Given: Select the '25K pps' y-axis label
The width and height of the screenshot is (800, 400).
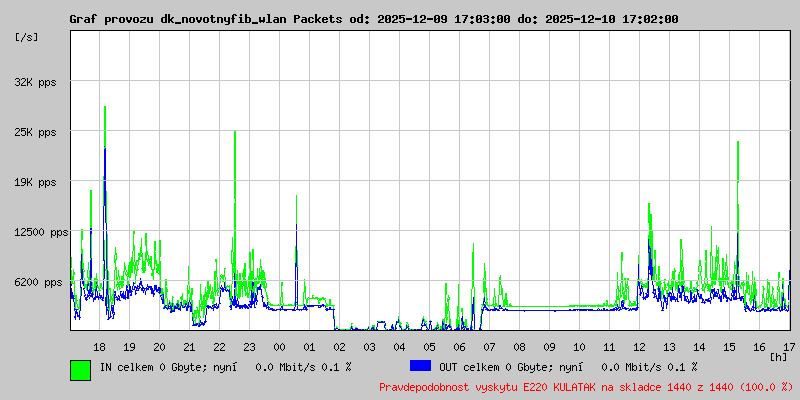Looking at the screenshot, I should [x=36, y=132].
